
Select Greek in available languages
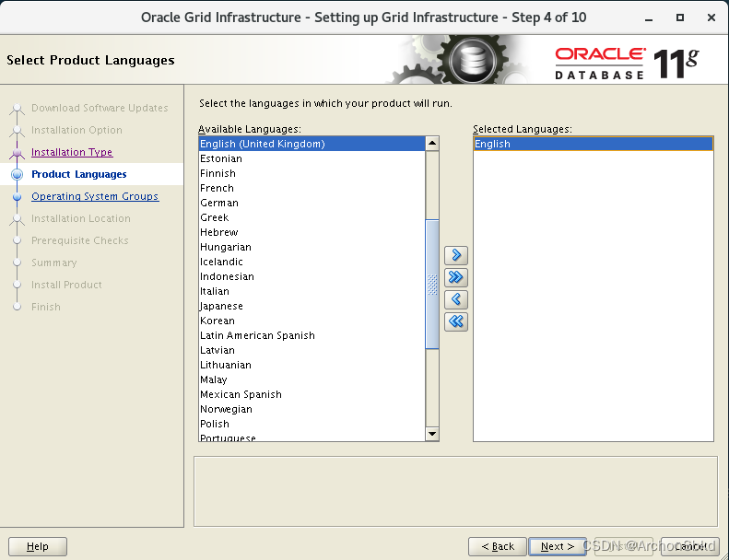click(312, 217)
